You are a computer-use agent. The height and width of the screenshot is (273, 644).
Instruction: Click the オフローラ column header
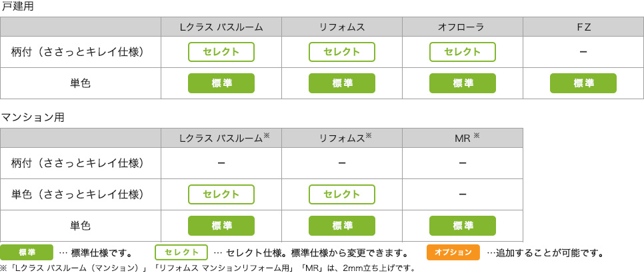tap(463, 27)
